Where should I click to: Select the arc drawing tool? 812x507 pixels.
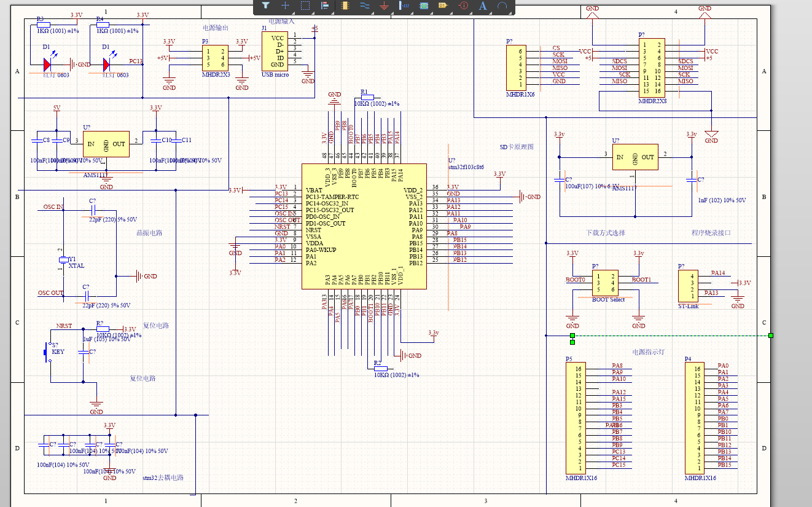[x=502, y=6]
